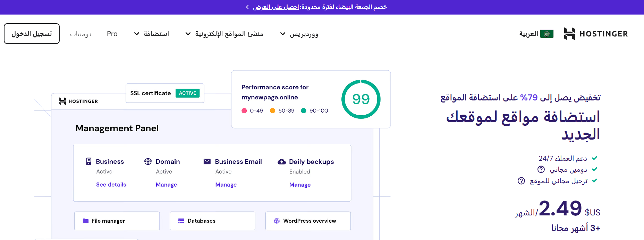Click the تسجيل الدخول login button
The height and width of the screenshot is (240, 644).
pyautogui.click(x=32, y=34)
